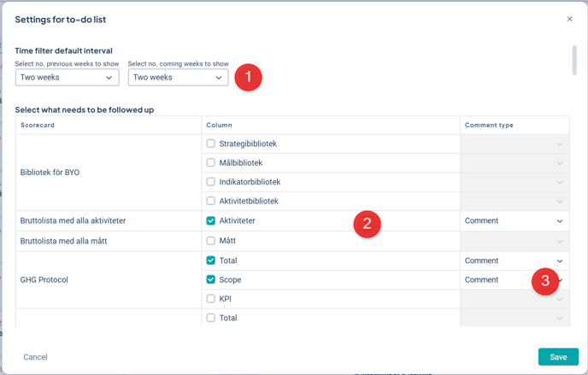This screenshot has width=588, height=375.
Task: Enable the KPI checkbox
Action: [211, 299]
